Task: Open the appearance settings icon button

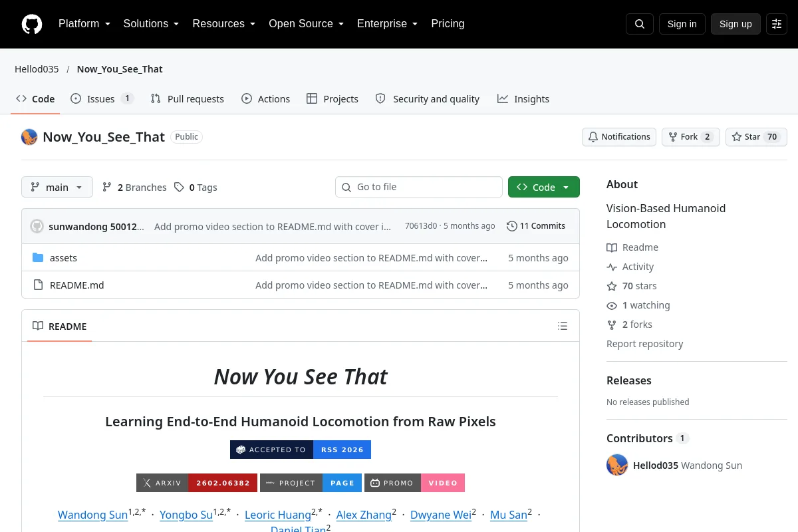Action: point(777,24)
